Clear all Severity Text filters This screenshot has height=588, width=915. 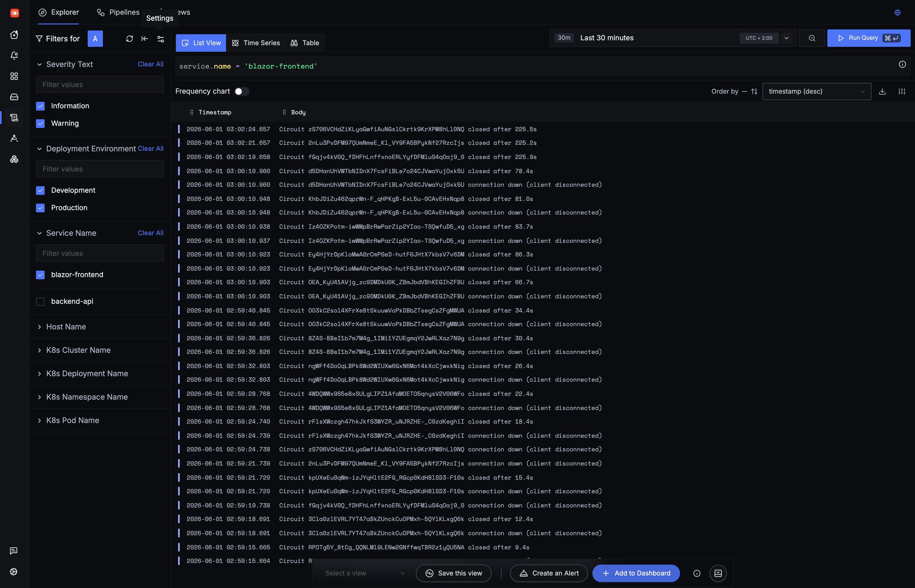pos(151,64)
